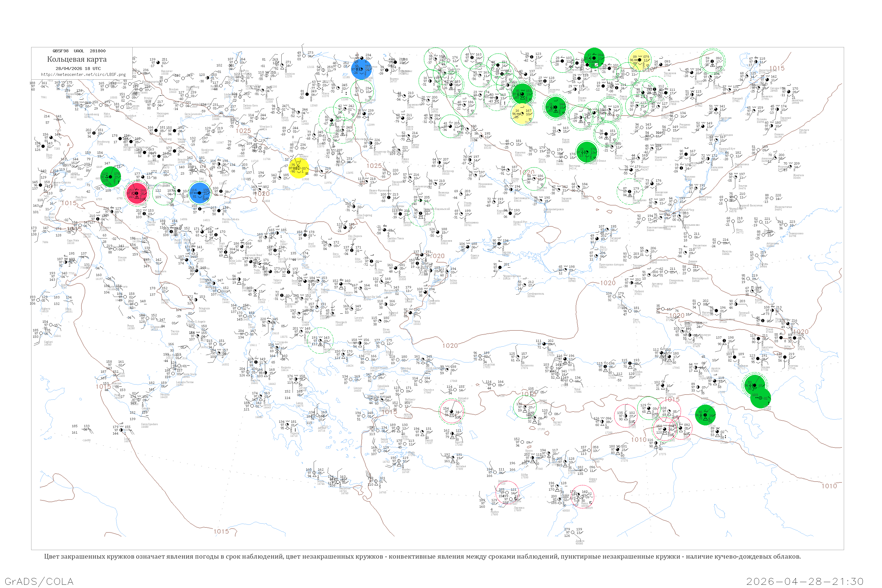This screenshot has height=588, width=882.
Task: Click the green filled circle at Van
Action: pos(705,415)
